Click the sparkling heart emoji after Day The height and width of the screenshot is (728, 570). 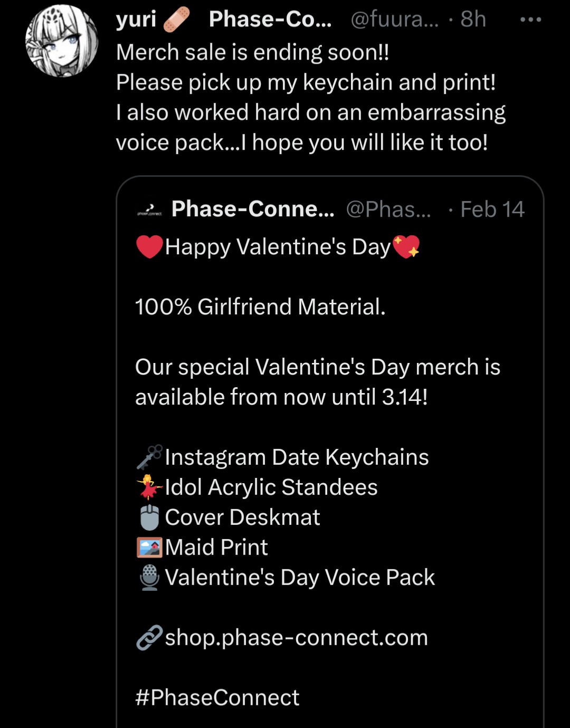(406, 247)
